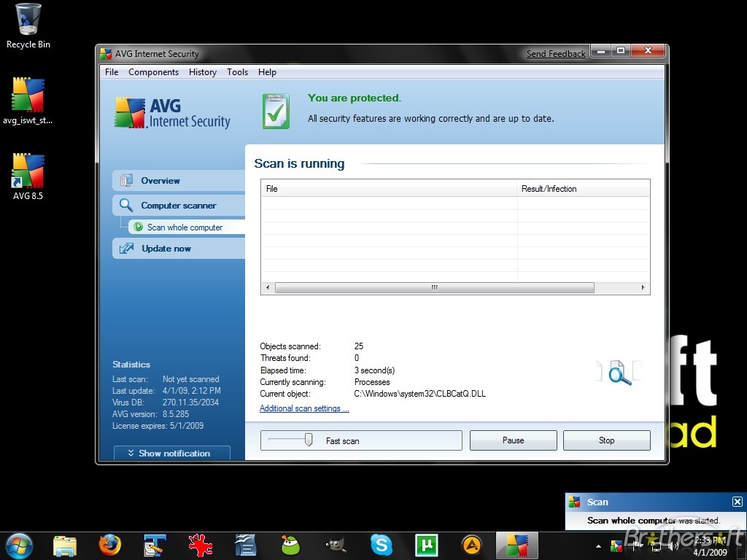Launch Firefox from the taskbar
The width and height of the screenshot is (747, 560).
pos(110,545)
